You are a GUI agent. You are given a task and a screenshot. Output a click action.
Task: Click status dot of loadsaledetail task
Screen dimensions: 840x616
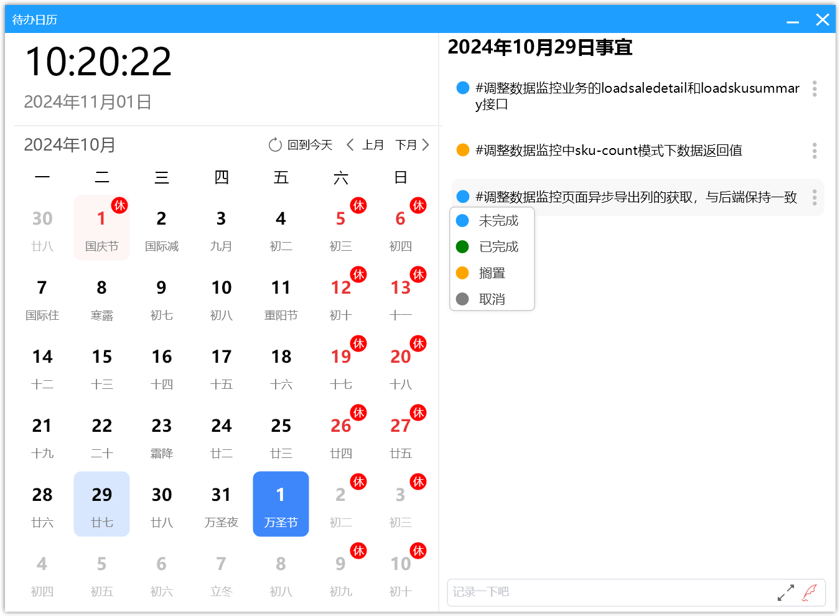coord(463,88)
